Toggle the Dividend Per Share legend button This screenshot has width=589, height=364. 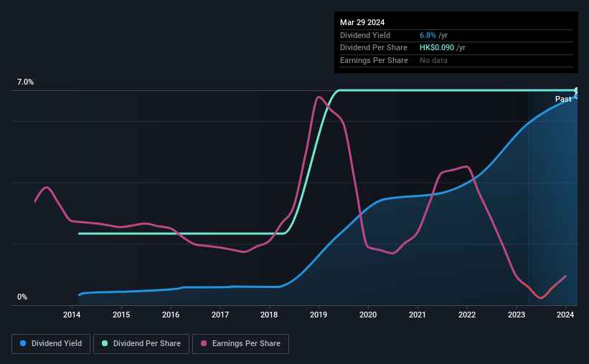(x=141, y=344)
